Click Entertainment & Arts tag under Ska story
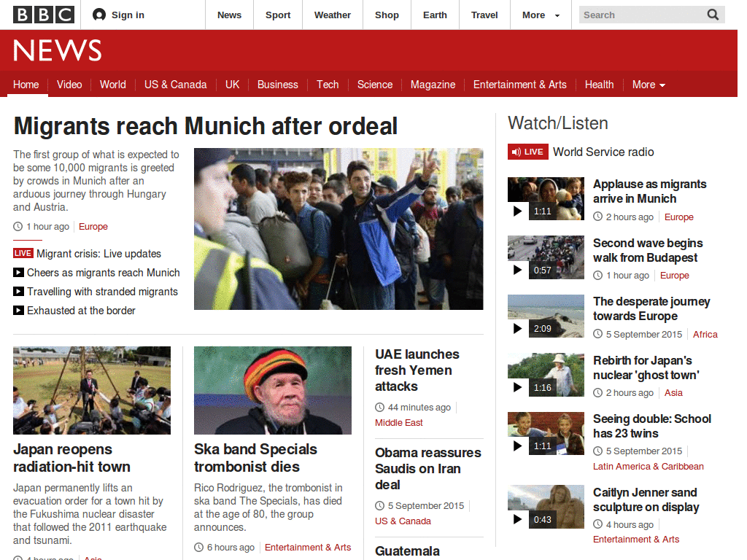The width and height of the screenshot is (747, 560). [308, 548]
